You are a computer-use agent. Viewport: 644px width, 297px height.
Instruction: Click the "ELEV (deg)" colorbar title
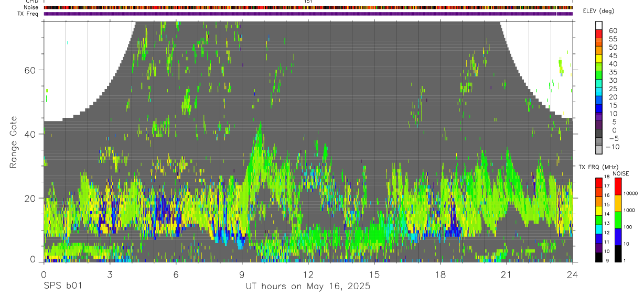click(x=598, y=11)
